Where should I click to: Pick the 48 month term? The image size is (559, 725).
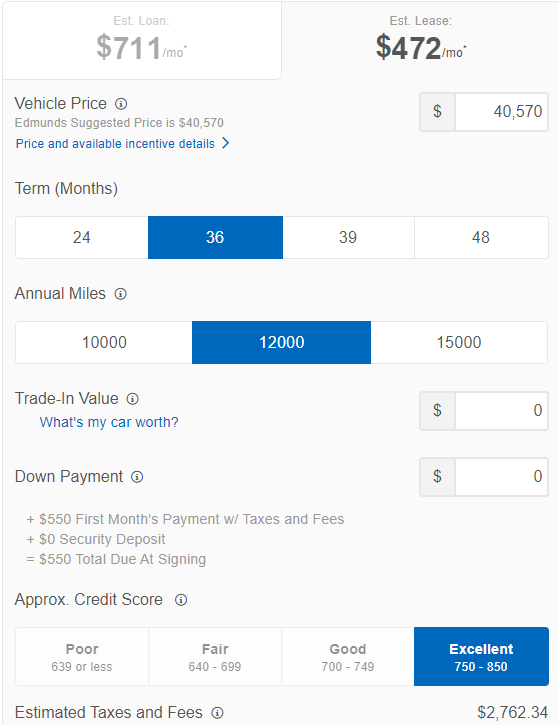[x=481, y=237]
